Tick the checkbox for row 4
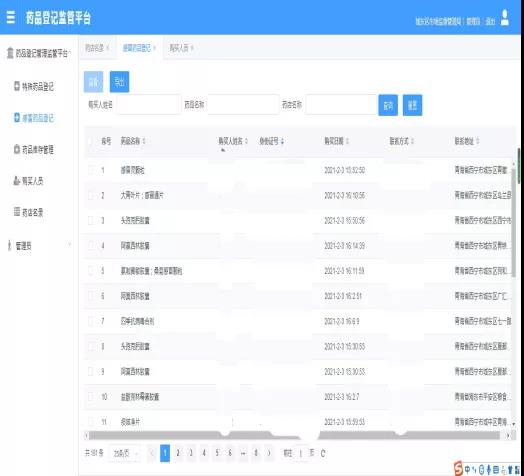524x476 pixels. [90, 246]
